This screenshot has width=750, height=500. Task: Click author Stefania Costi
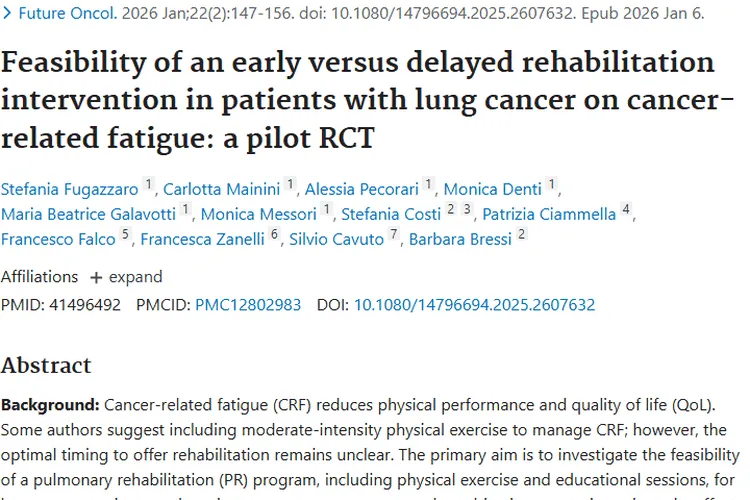[x=391, y=213]
